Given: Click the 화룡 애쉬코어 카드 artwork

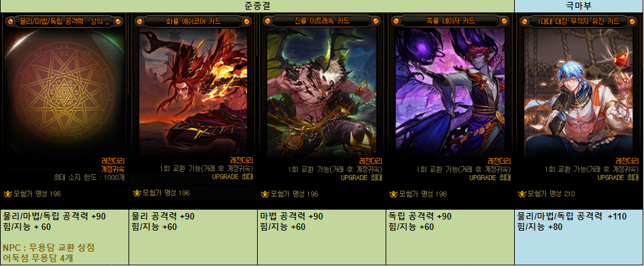Looking at the screenshot, I should point(193,92).
